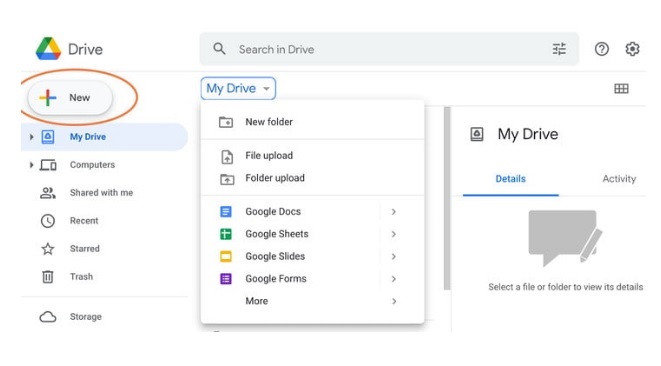Image resolution: width=661 pixels, height=366 pixels.
Task: Select Google Forms menu entry
Action: point(312,279)
